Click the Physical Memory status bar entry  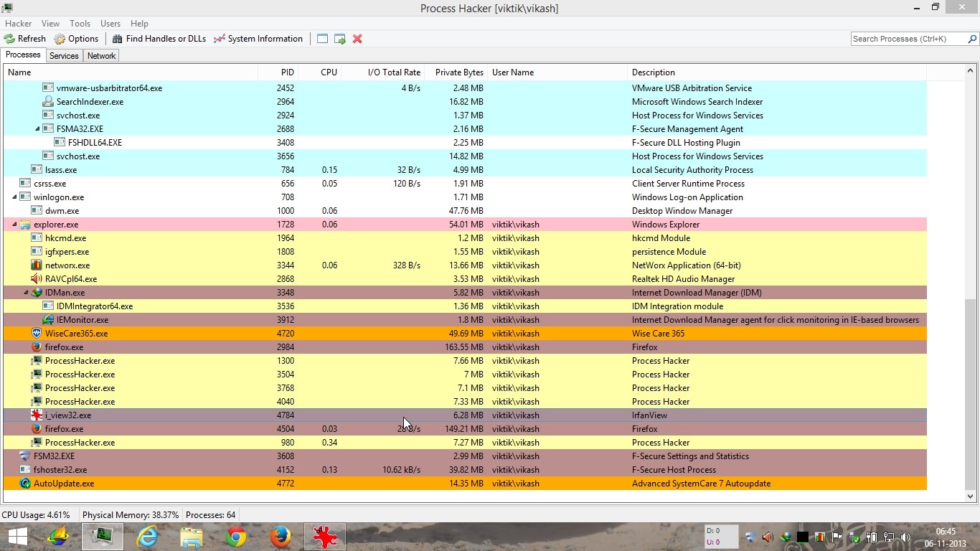click(x=131, y=515)
